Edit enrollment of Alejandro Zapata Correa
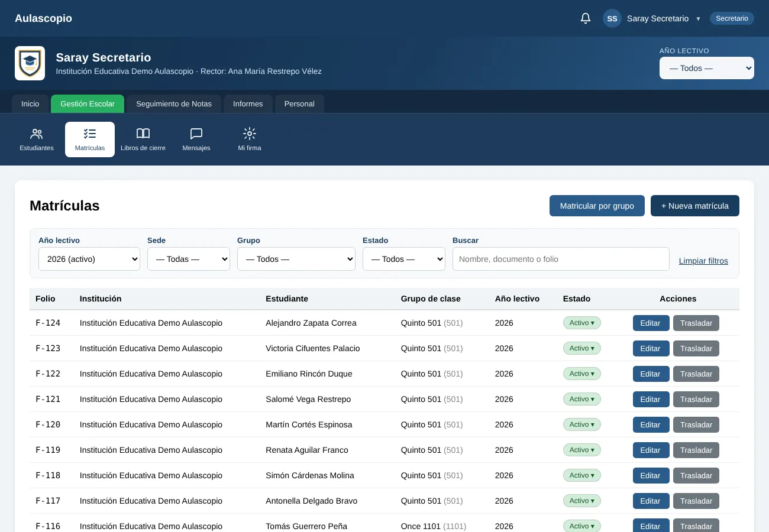The image size is (769, 532). tap(651, 323)
